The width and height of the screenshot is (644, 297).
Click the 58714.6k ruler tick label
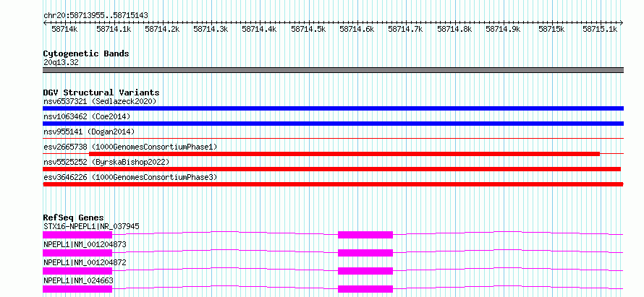pos(357,29)
